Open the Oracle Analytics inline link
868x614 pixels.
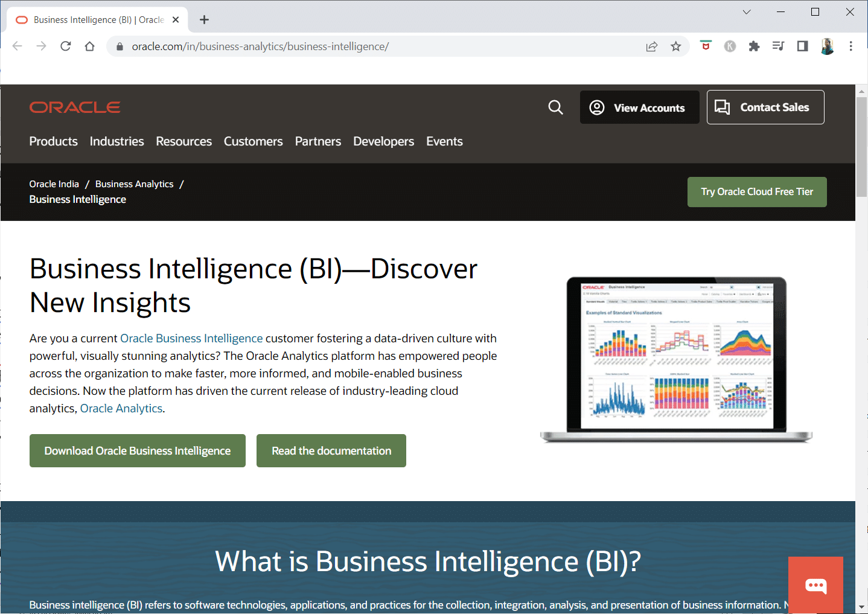point(121,409)
